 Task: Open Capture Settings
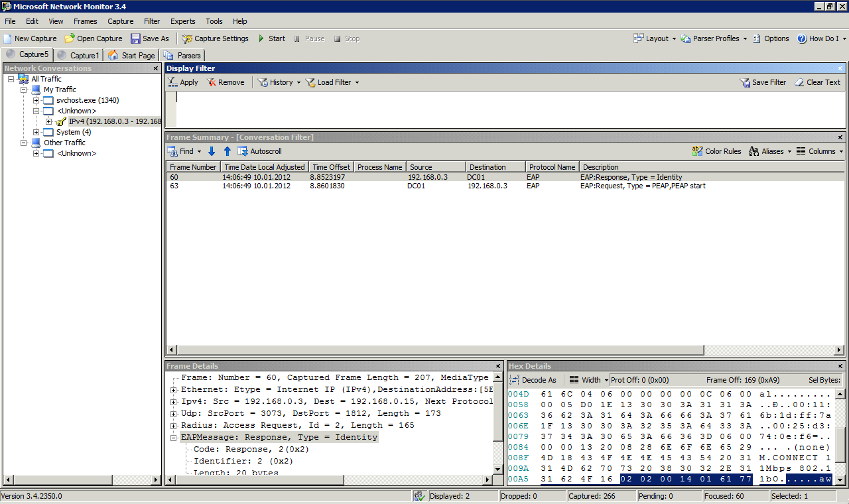(x=215, y=38)
